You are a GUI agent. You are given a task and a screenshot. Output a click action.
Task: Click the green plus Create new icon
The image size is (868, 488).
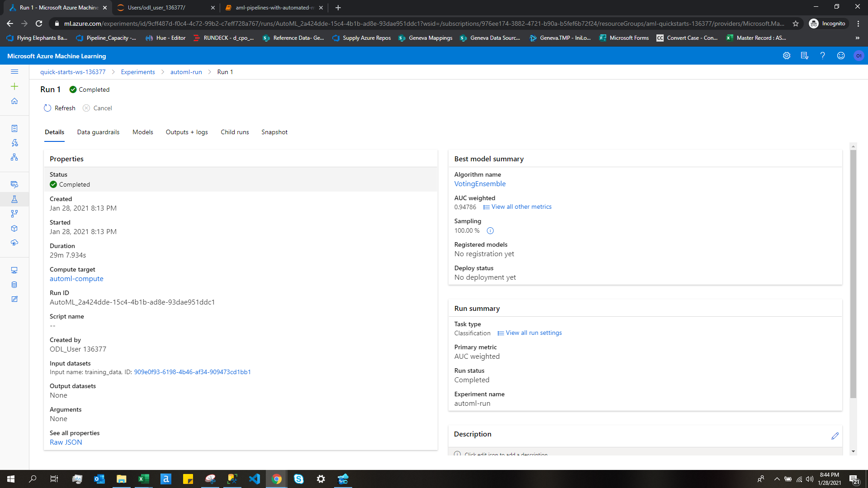point(14,86)
